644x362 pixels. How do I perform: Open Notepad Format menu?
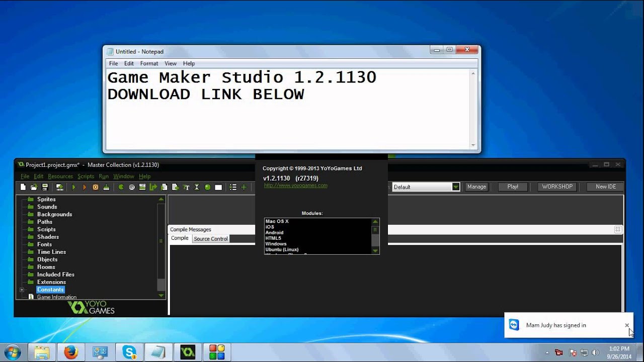(149, 63)
